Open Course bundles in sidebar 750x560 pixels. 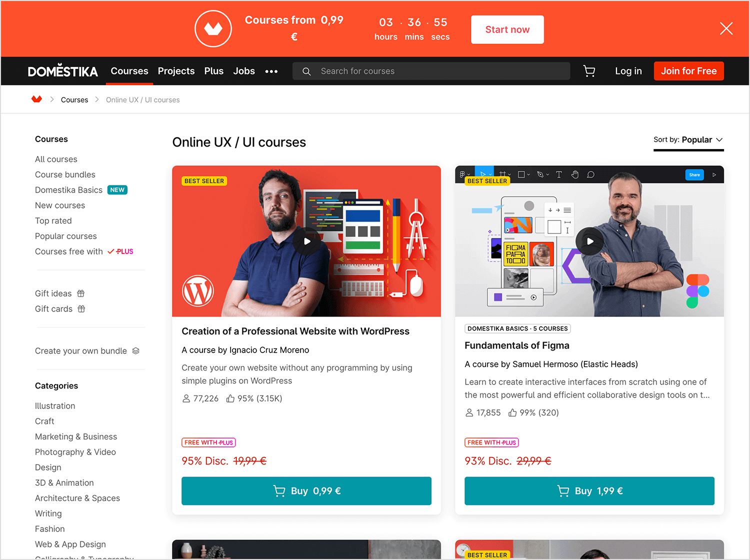pos(65,174)
